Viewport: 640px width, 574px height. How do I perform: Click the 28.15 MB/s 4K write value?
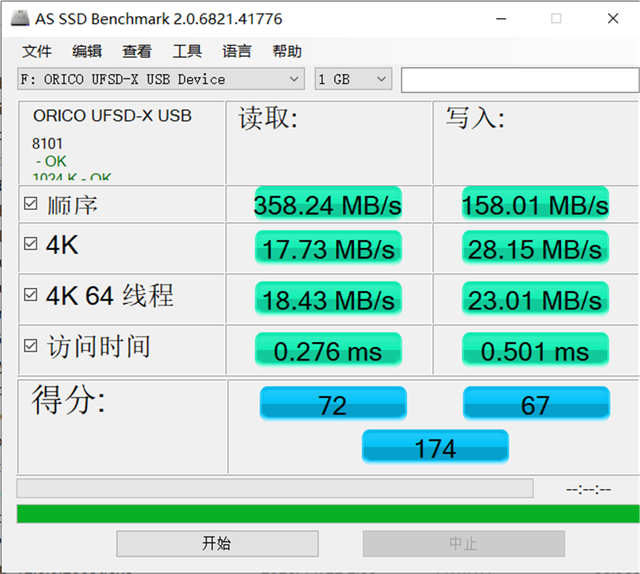point(535,248)
